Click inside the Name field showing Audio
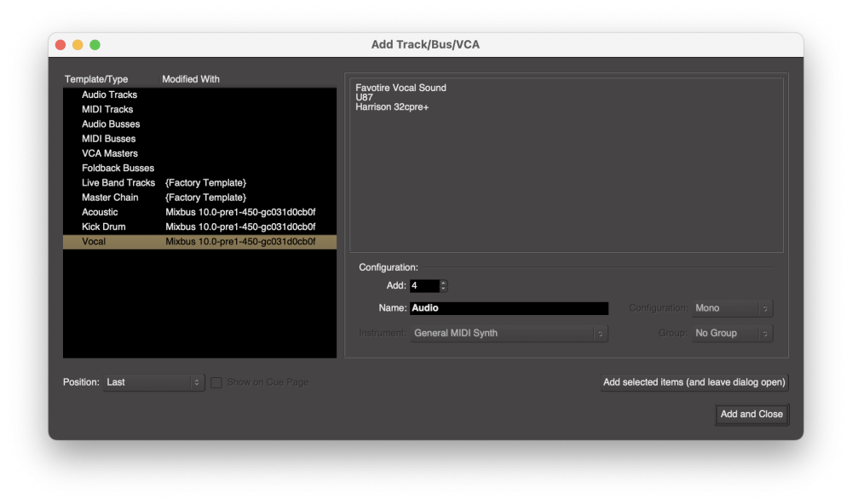852x504 pixels. tap(509, 308)
